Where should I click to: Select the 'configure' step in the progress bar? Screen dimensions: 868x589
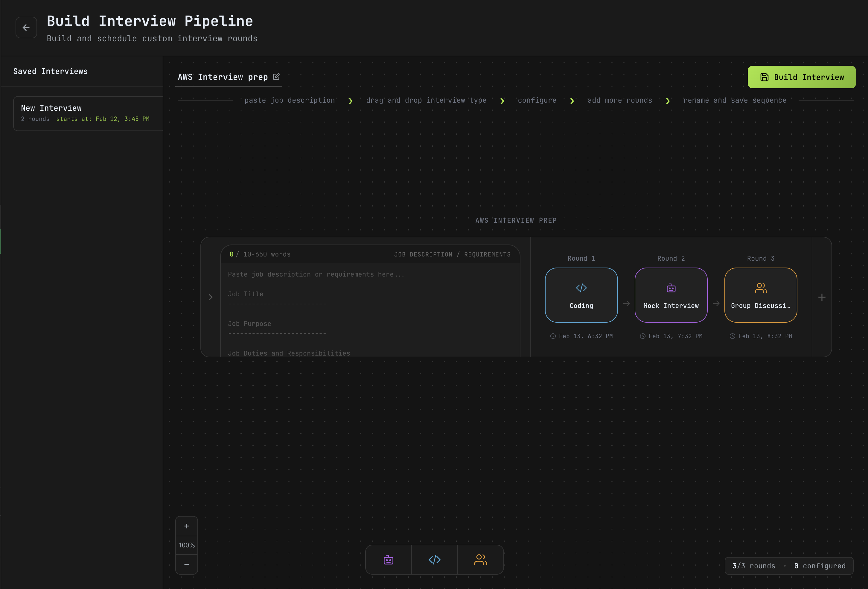tap(537, 100)
